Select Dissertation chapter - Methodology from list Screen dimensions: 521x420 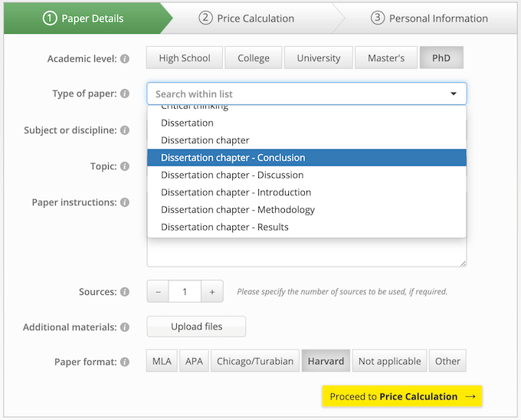click(238, 210)
